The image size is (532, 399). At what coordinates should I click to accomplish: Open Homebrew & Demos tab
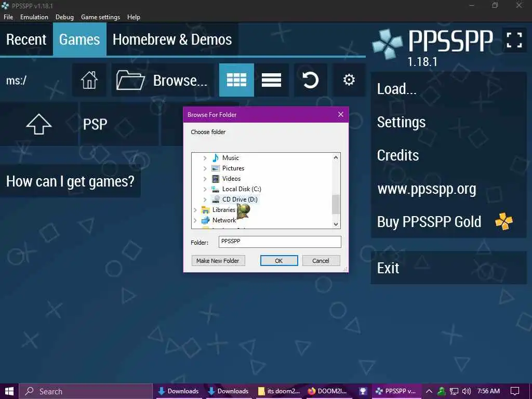[x=172, y=39]
